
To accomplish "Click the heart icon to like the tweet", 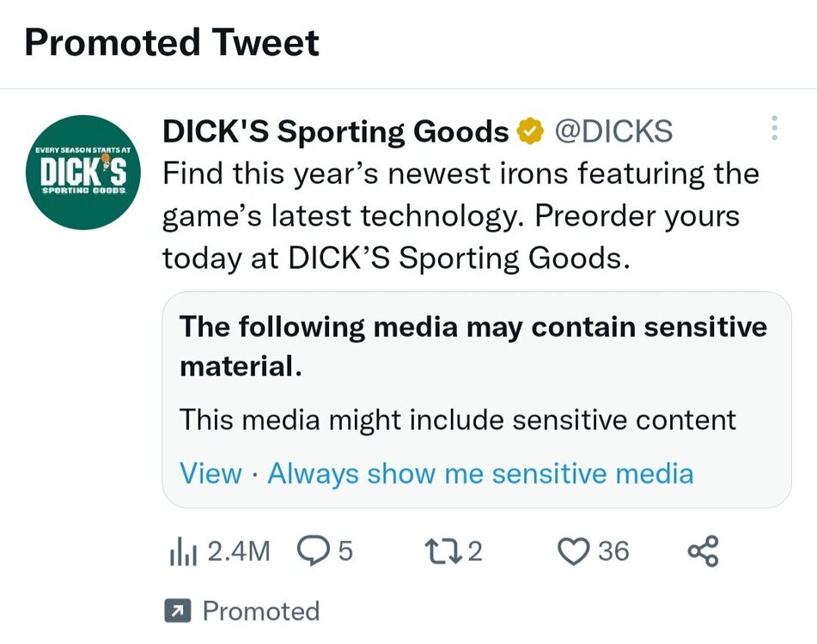I will pyautogui.click(x=575, y=552).
